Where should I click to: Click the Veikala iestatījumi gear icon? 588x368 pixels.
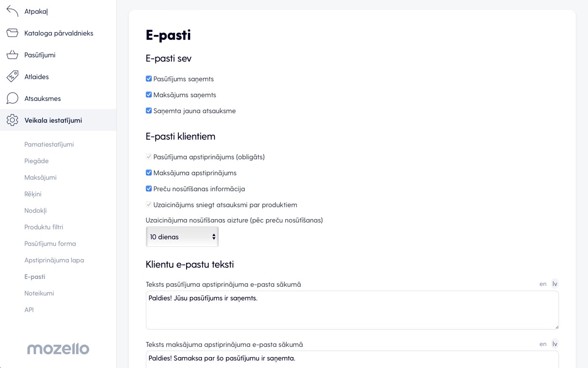click(12, 120)
